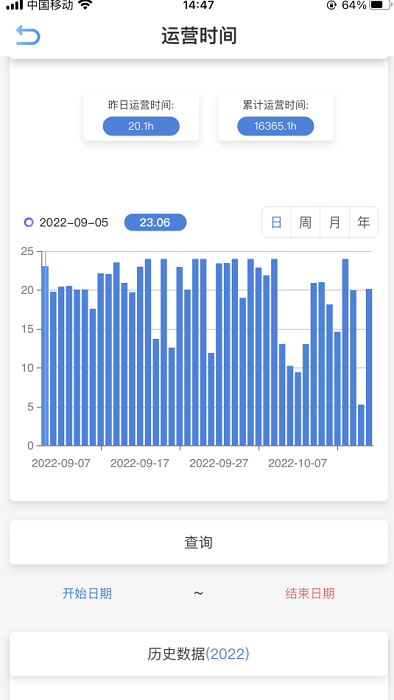Tap the 2022-09-07 axis label

pyautogui.click(x=61, y=463)
